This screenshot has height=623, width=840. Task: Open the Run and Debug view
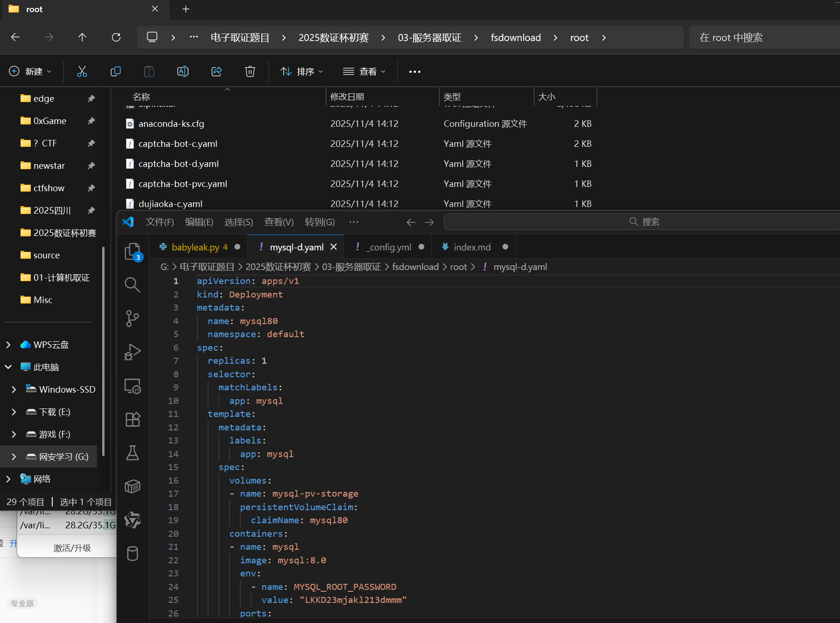pyautogui.click(x=133, y=352)
